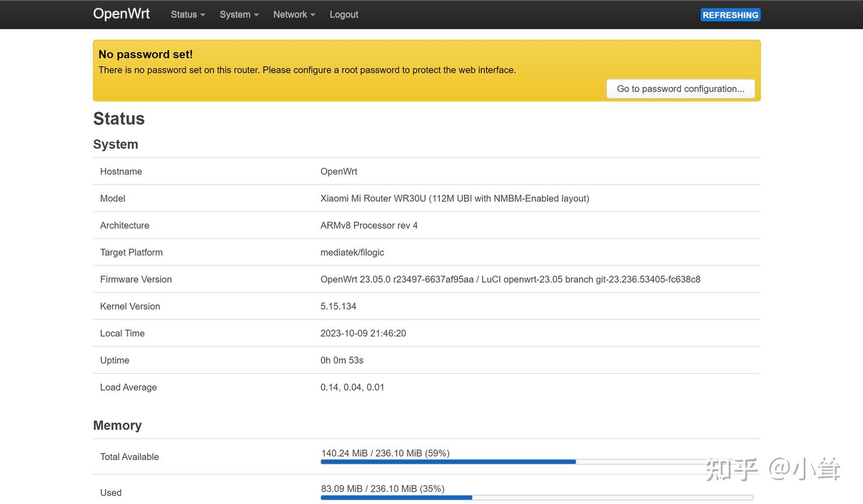Click the "No password set!" warning heading

(146, 54)
